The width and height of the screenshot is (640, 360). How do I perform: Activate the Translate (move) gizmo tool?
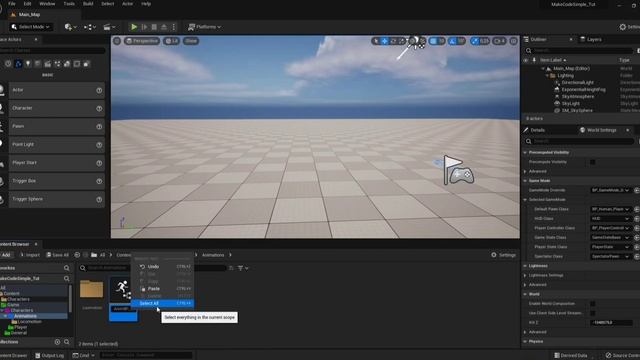click(384, 41)
